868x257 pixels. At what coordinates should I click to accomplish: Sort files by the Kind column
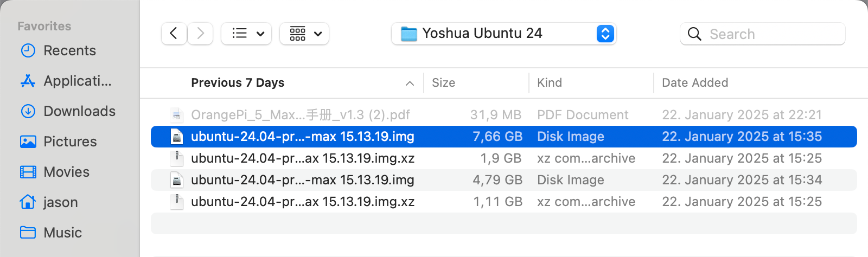[549, 83]
